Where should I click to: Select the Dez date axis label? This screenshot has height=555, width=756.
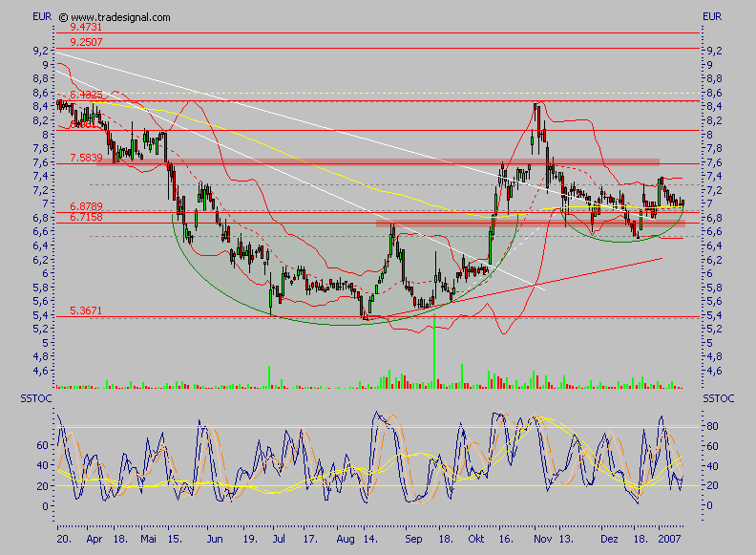pyautogui.click(x=609, y=539)
